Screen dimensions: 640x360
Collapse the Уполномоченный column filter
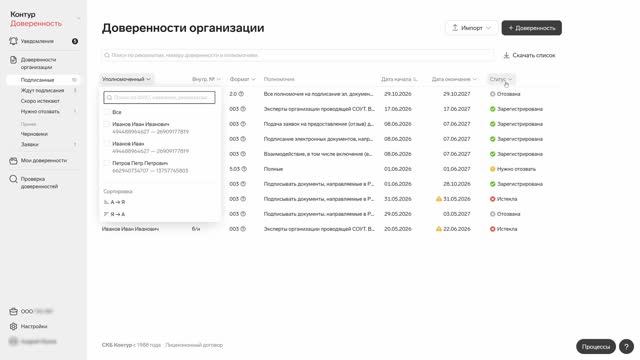(x=127, y=79)
